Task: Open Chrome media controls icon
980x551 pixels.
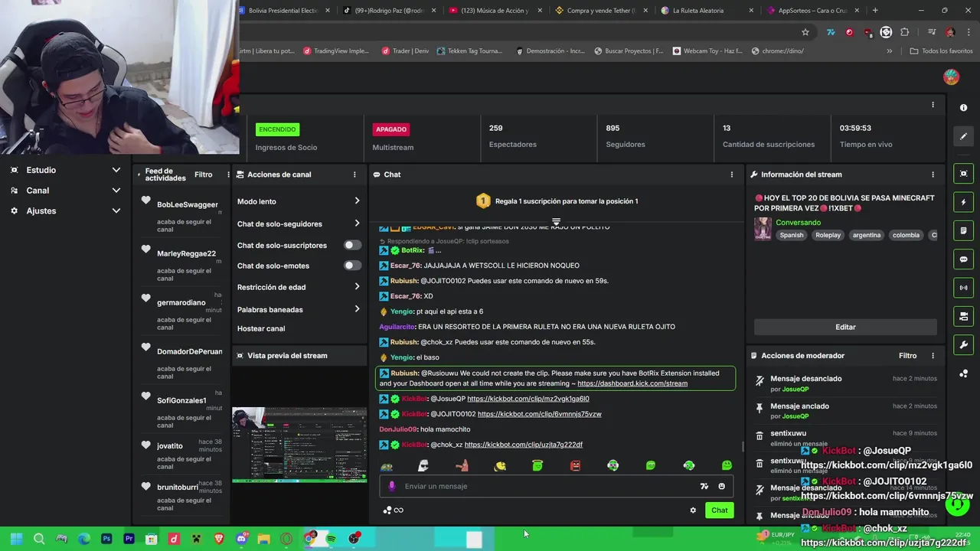Action: tap(932, 32)
